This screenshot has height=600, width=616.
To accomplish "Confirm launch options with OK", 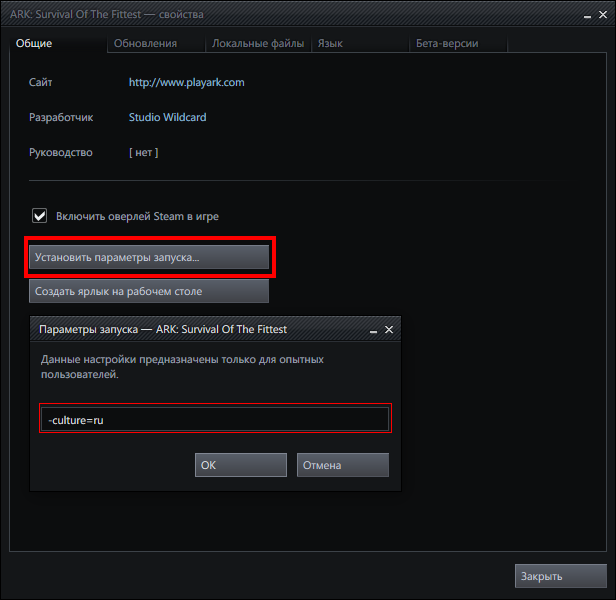I will pos(241,465).
